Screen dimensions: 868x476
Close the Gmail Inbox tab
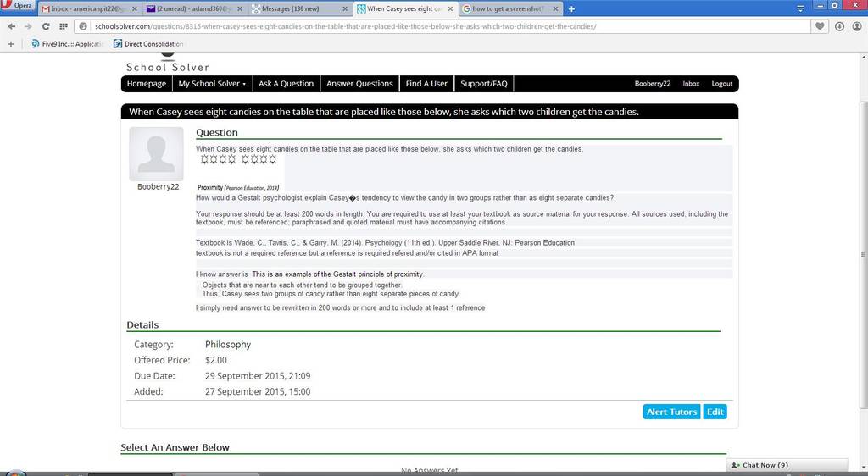(x=135, y=8)
